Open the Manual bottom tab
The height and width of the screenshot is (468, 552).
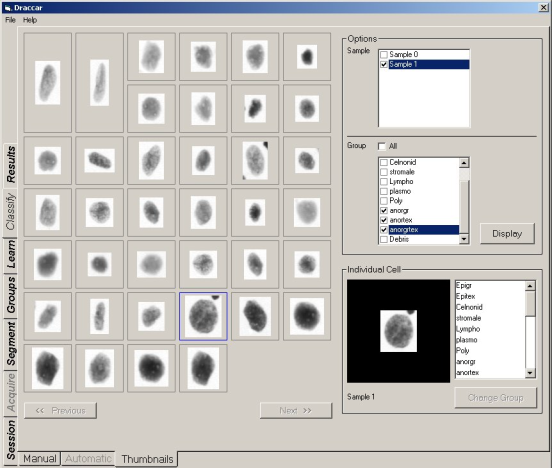pos(39,458)
